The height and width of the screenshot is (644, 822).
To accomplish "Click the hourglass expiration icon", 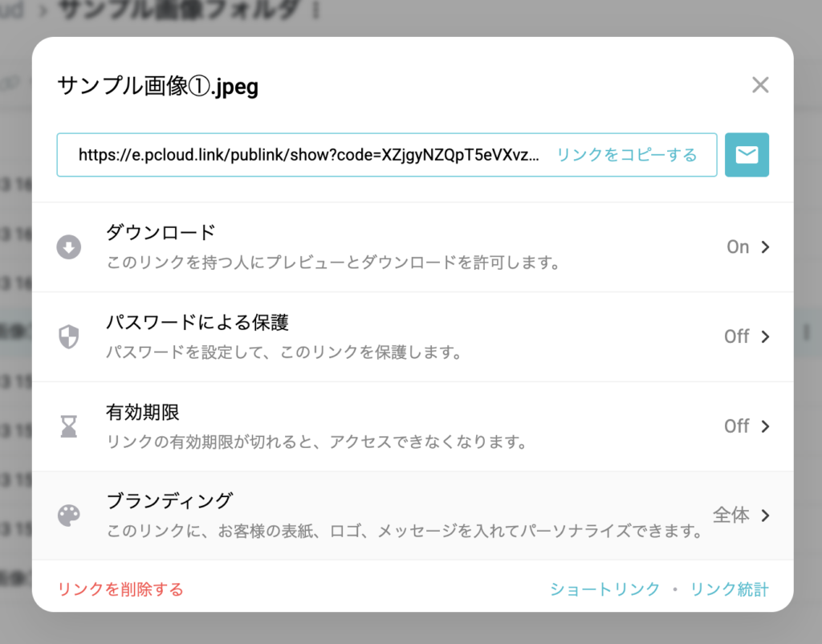I will (68, 426).
